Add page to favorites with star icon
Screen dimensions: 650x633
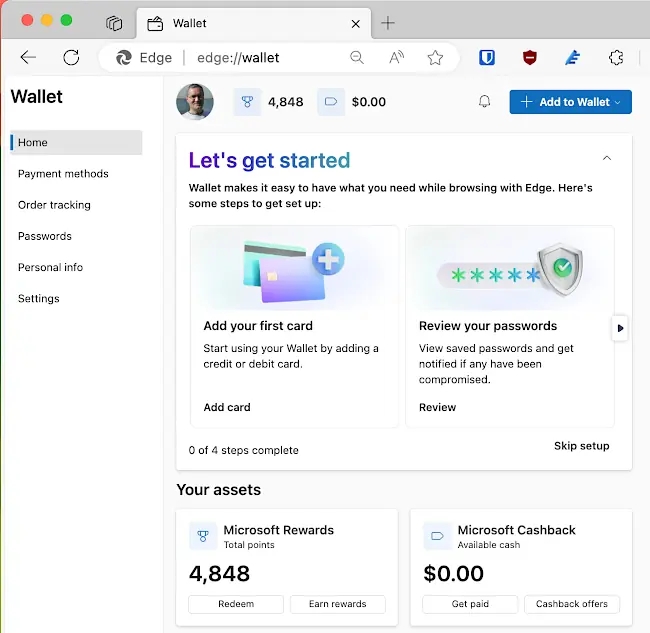click(x=435, y=57)
